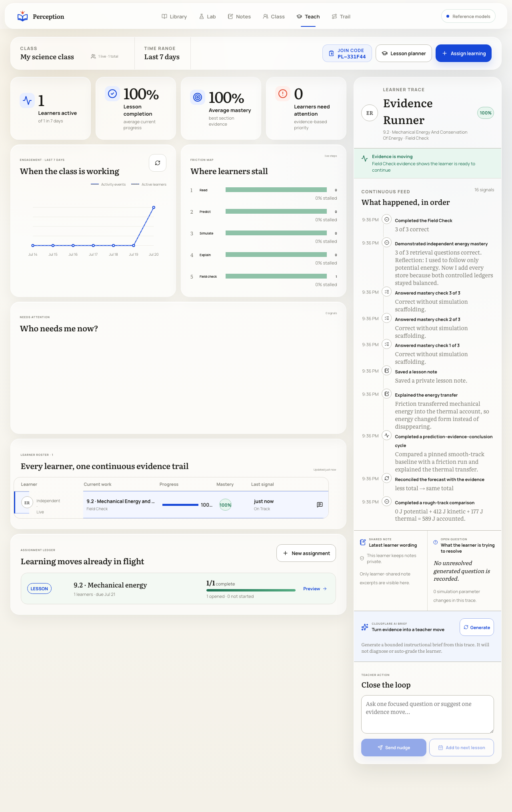This screenshot has width=512, height=812.
Task: Click the independent energy mastery feed icon
Action: coord(386,243)
